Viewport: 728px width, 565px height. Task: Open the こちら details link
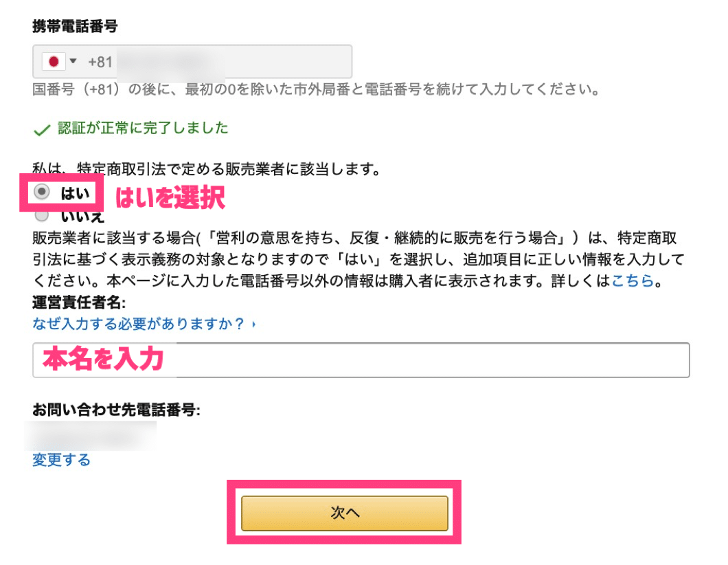coord(633,280)
